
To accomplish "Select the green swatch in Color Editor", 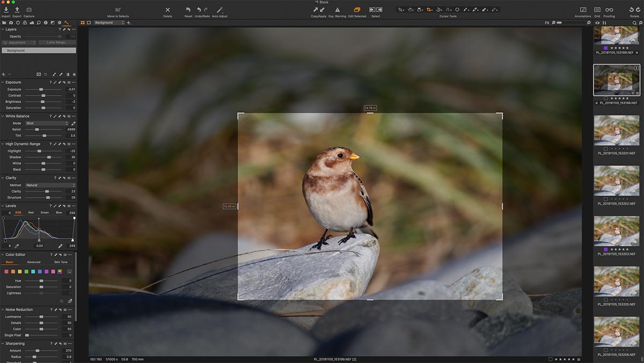I will click(26, 272).
